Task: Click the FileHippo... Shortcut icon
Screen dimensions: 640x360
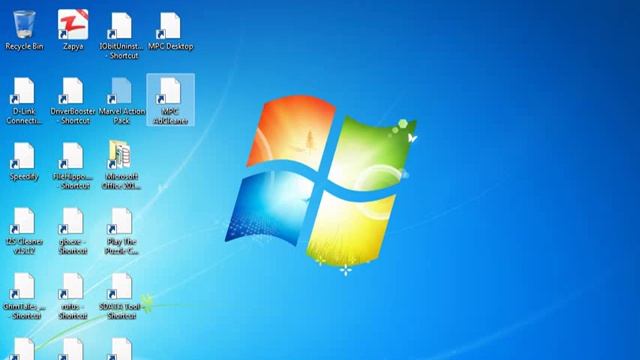Action: pos(73,166)
